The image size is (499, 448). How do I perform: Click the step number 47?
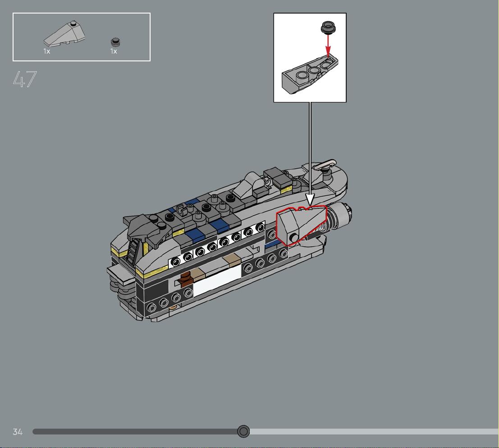coord(25,79)
